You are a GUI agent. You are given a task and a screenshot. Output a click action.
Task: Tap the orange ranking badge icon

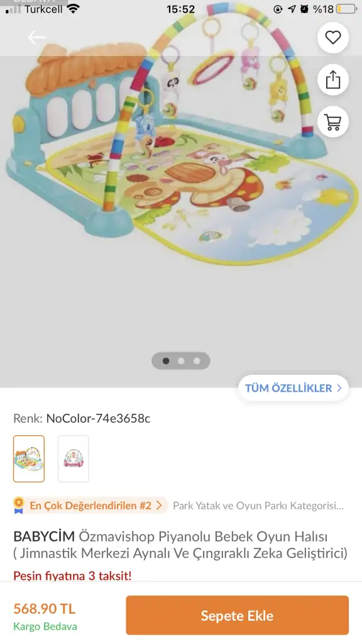coord(19,505)
